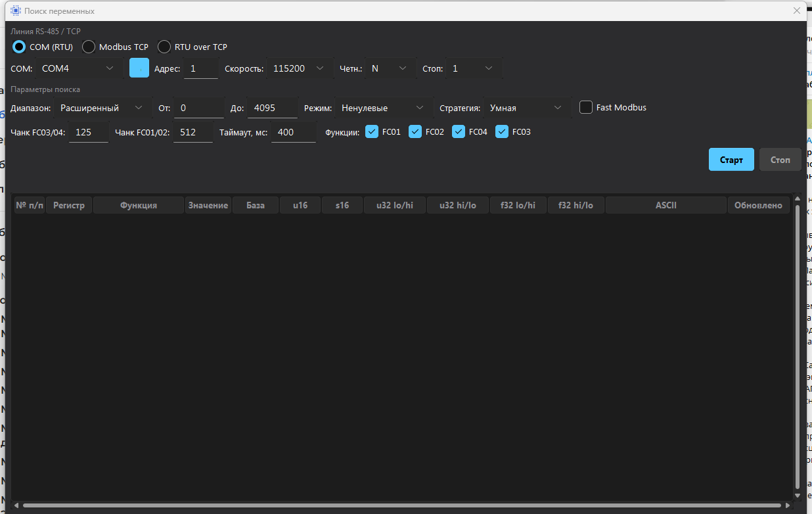Focus the Таймаут, мс input field
This screenshot has width=812, height=514.
[x=294, y=132]
